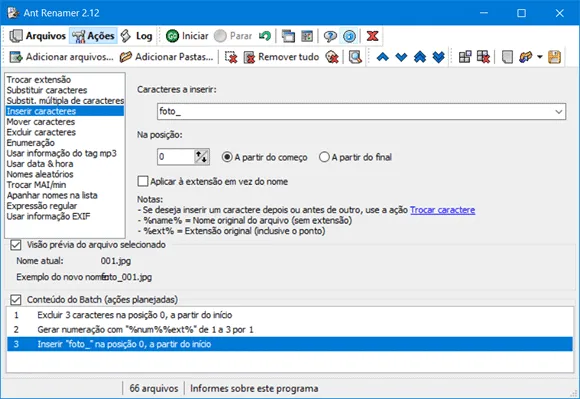Start renaming with Iniciar
The width and height of the screenshot is (580, 399).
coord(187,36)
